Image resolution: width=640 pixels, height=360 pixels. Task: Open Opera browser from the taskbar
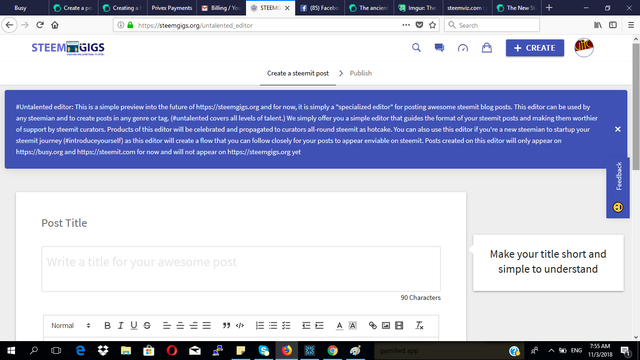tap(172, 351)
